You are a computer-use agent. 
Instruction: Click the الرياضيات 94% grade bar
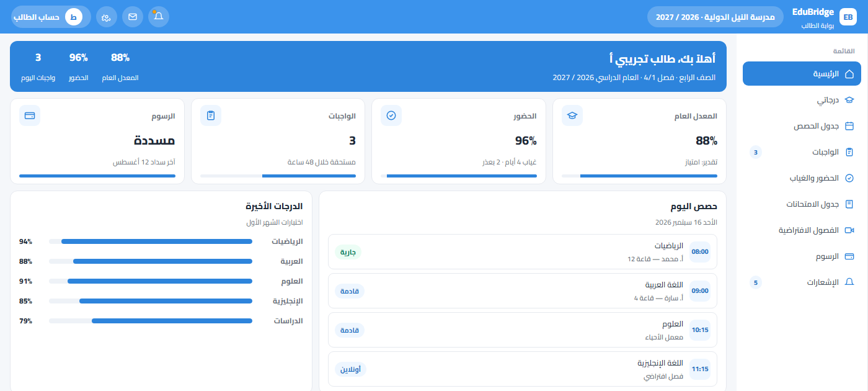click(x=151, y=241)
